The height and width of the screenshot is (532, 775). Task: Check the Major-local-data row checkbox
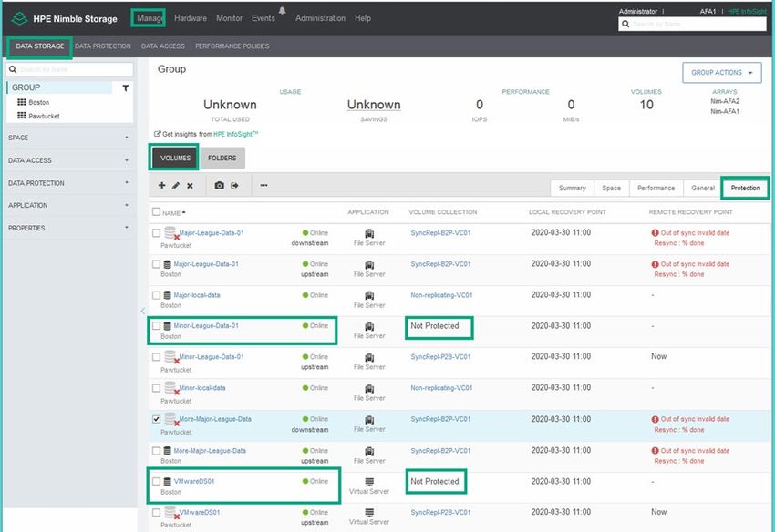coord(156,295)
